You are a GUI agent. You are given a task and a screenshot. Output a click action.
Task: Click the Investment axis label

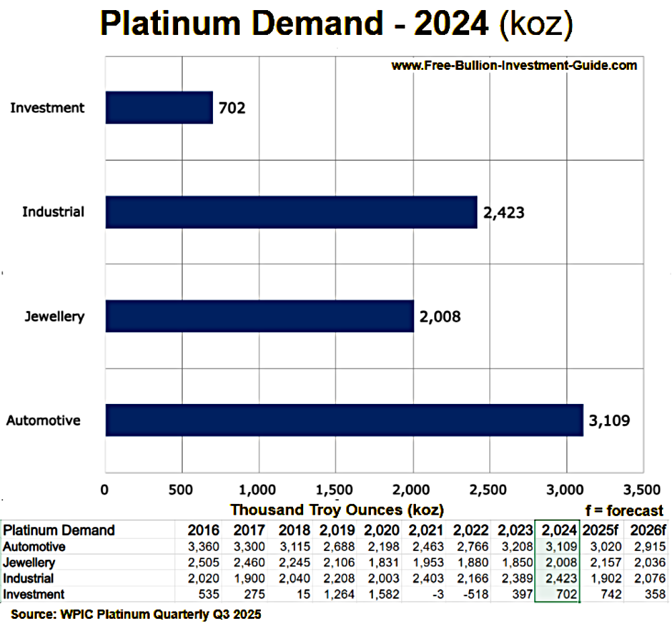pos(47,108)
